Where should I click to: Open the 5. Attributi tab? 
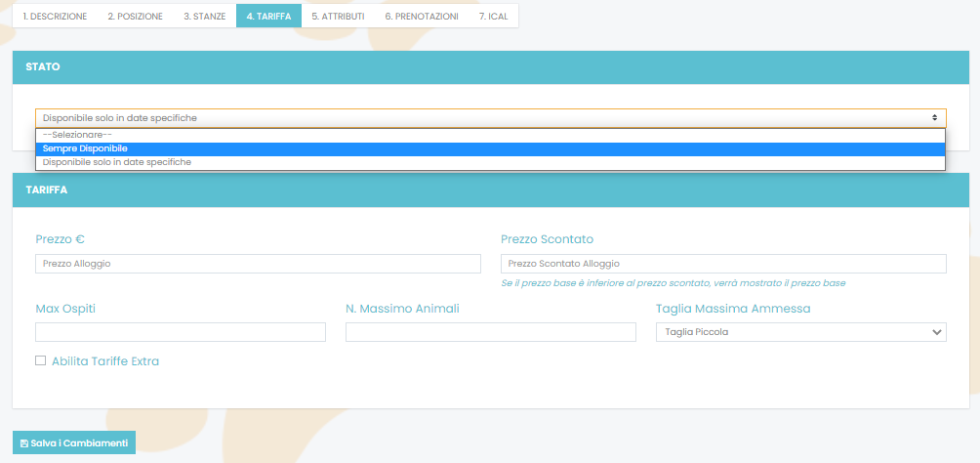pos(338,17)
